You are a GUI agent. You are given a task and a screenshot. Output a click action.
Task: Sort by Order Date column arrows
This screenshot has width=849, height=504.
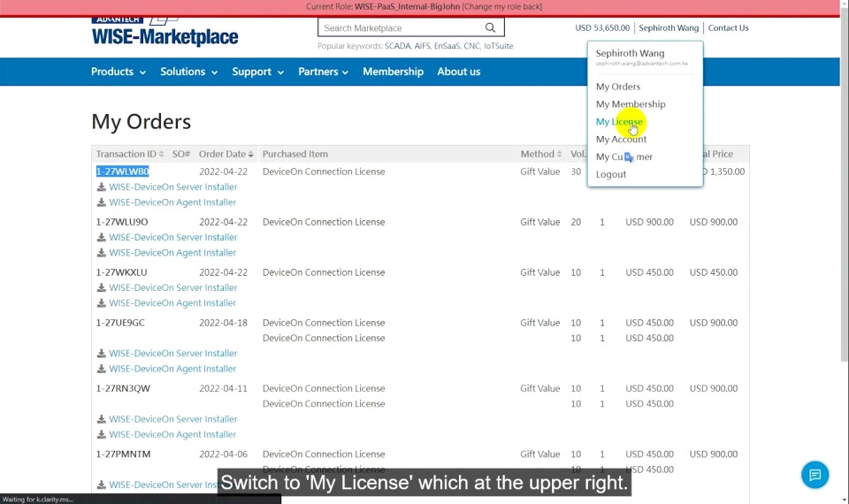pos(250,154)
